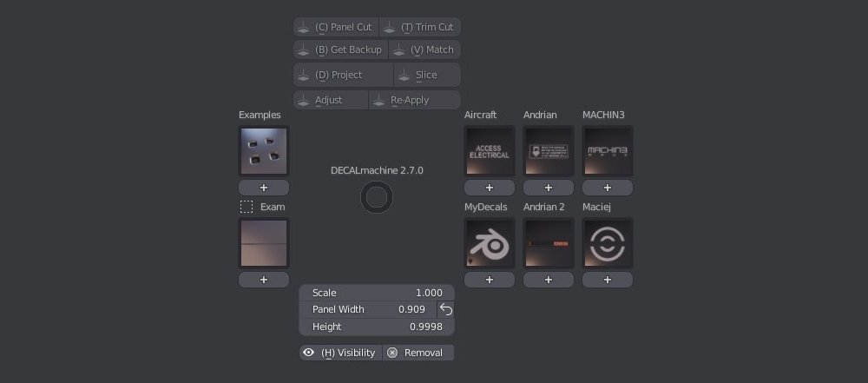The height and width of the screenshot is (383, 868).
Task: Click the Adjust button
Action: point(331,101)
